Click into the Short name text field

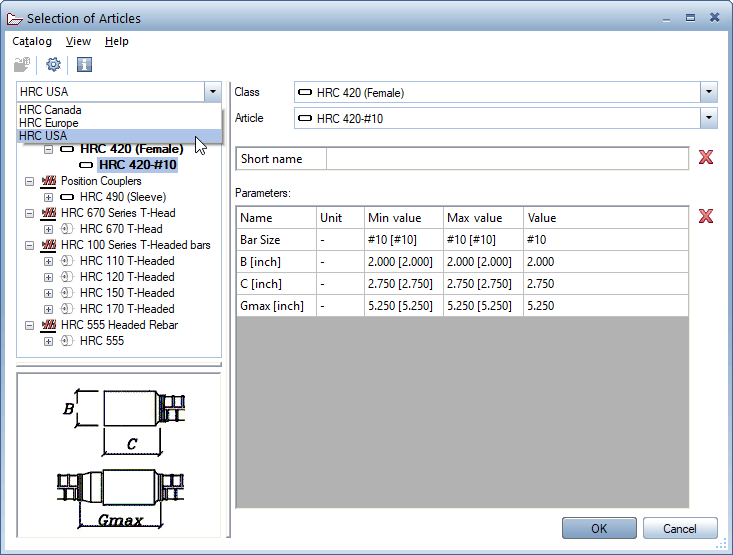point(508,159)
